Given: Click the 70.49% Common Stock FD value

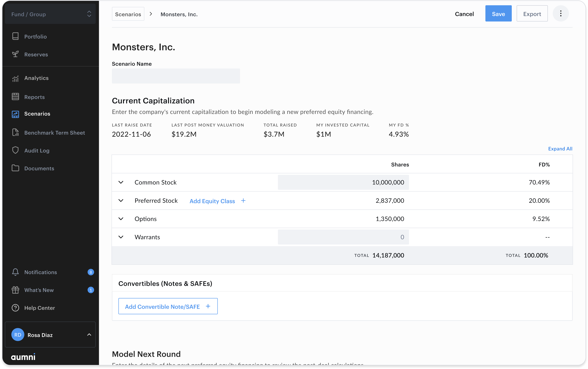Looking at the screenshot, I should (539, 182).
